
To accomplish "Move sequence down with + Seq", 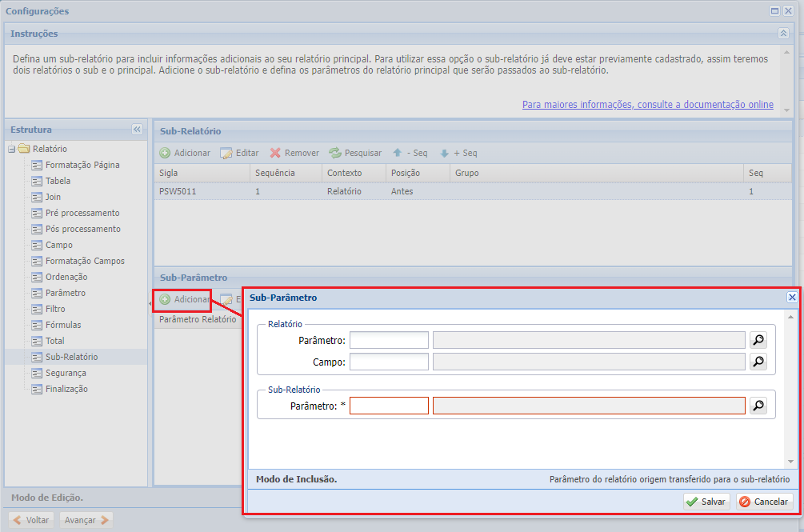I will point(458,153).
